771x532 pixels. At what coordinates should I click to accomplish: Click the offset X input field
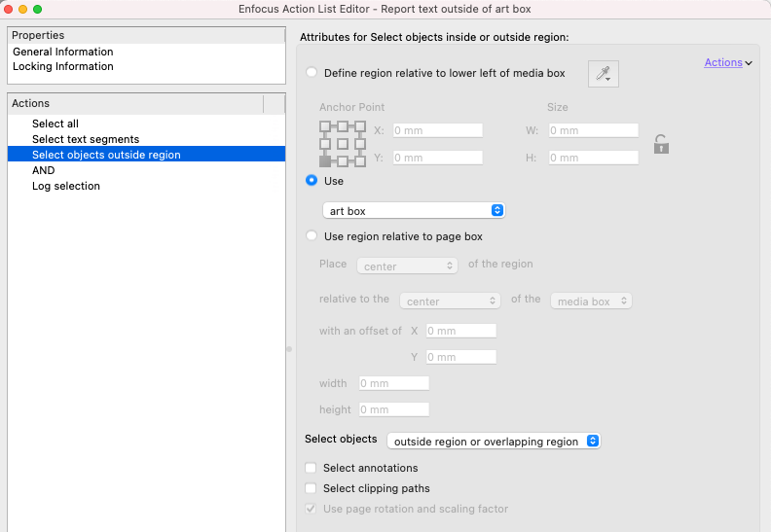(461, 331)
